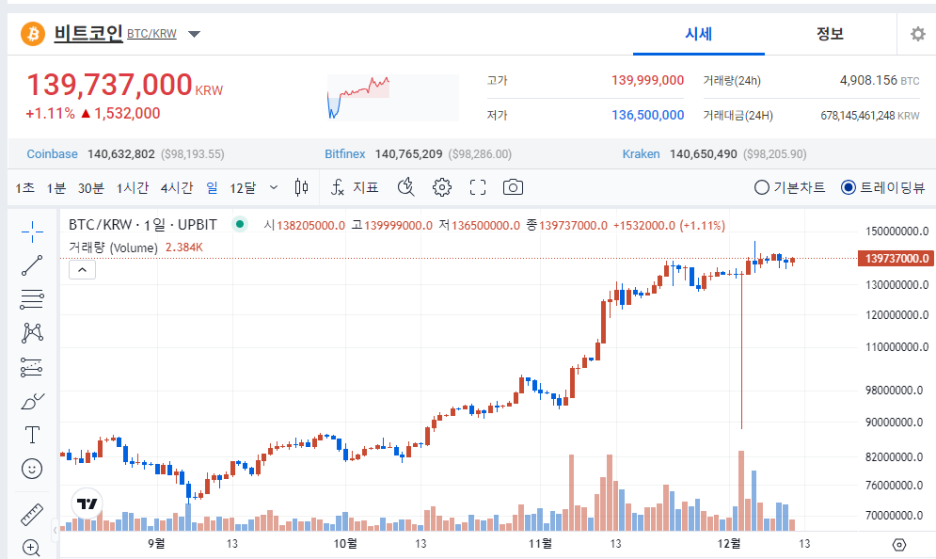Screen dimensions: 936x559
Task: Open the Fibonacci retracement lines tool
Action: coord(32,299)
